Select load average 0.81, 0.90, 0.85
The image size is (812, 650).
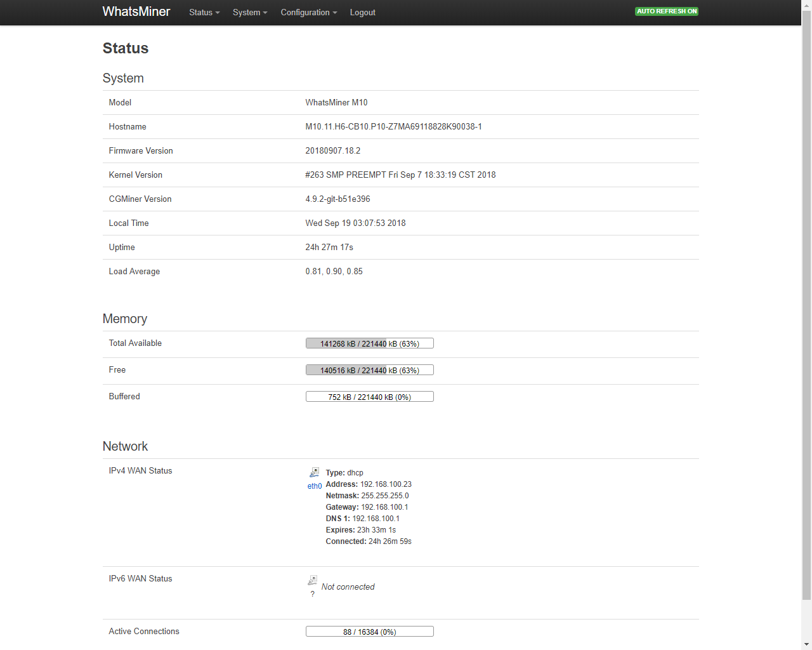pyautogui.click(x=334, y=272)
